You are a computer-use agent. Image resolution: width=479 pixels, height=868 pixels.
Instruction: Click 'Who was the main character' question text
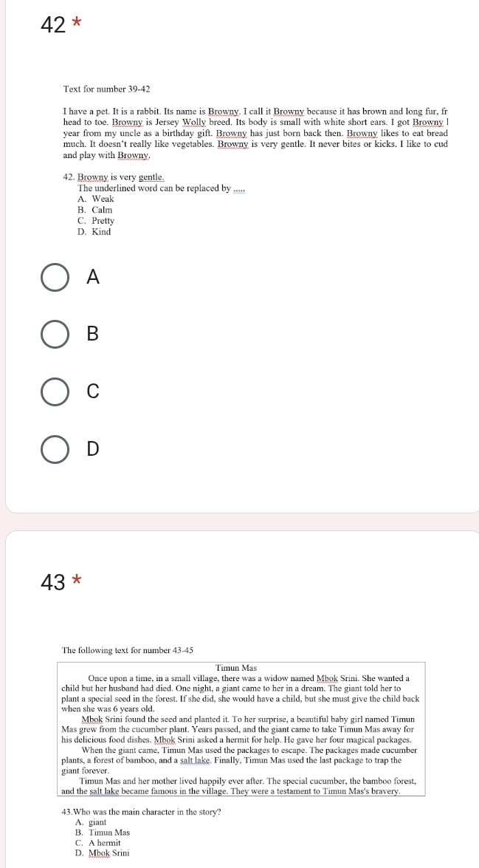point(142,812)
